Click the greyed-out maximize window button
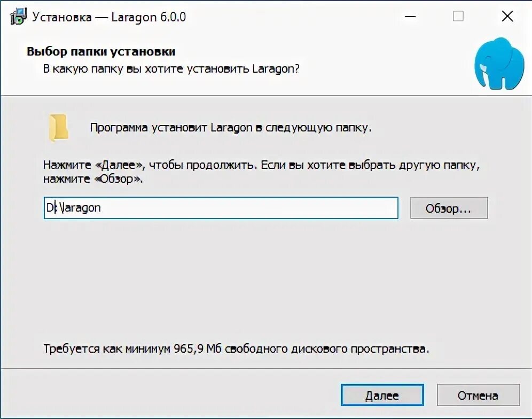 pyautogui.click(x=458, y=17)
